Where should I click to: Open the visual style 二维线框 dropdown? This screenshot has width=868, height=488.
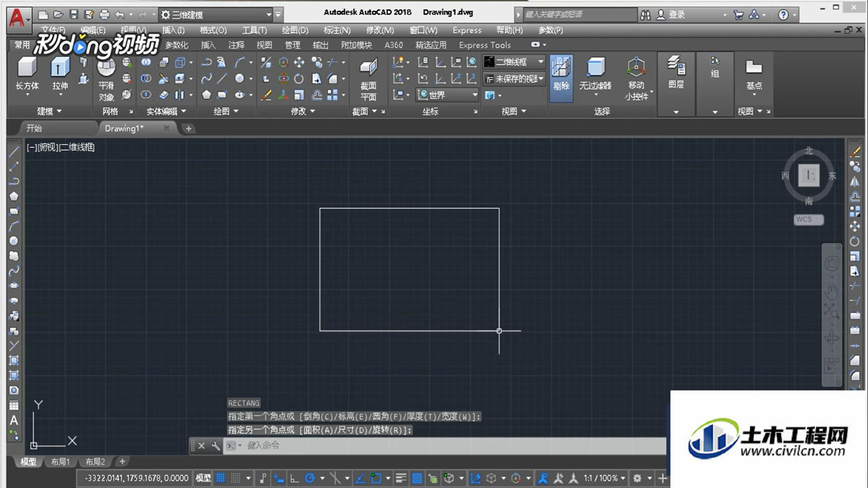click(x=514, y=61)
